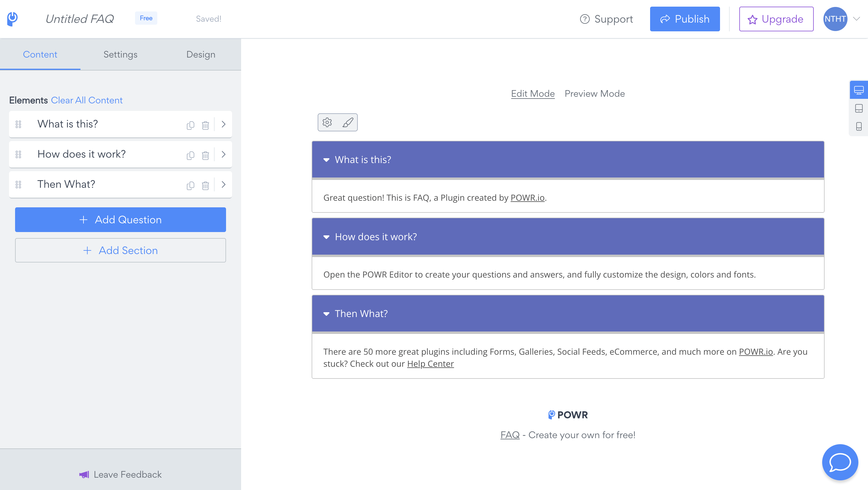
Task: Select the 'Then What?' element row
Action: (120, 184)
